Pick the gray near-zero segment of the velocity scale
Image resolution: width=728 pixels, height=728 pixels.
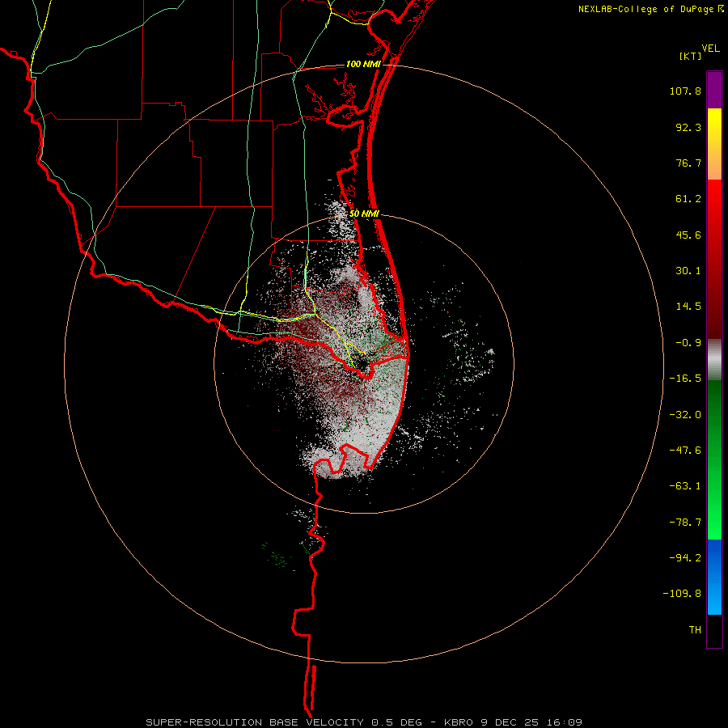(714, 360)
